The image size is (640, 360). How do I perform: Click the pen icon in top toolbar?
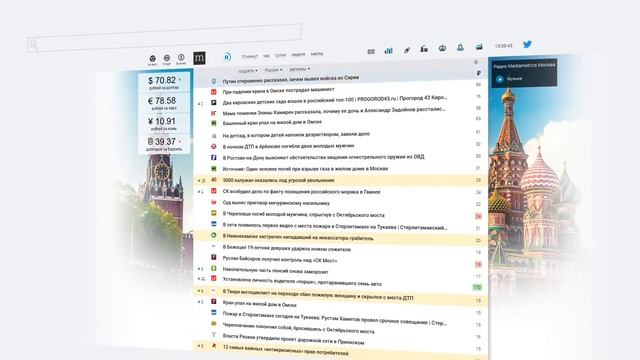point(407,50)
